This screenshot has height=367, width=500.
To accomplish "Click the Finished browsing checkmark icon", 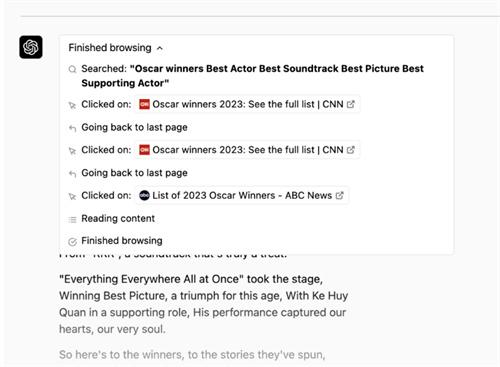I will coord(72,242).
